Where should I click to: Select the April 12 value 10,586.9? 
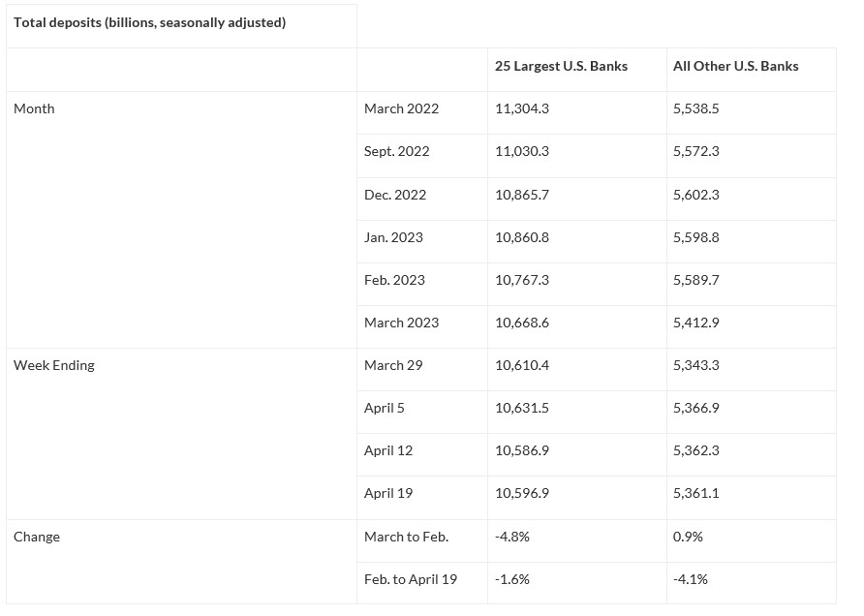pyautogui.click(x=521, y=450)
